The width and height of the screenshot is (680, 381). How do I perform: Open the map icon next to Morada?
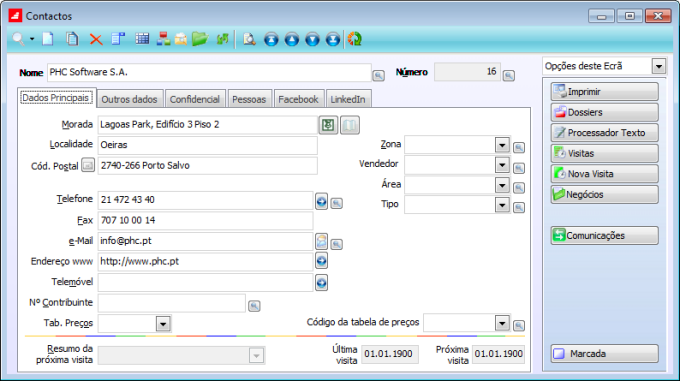click(x=328, y=125)
